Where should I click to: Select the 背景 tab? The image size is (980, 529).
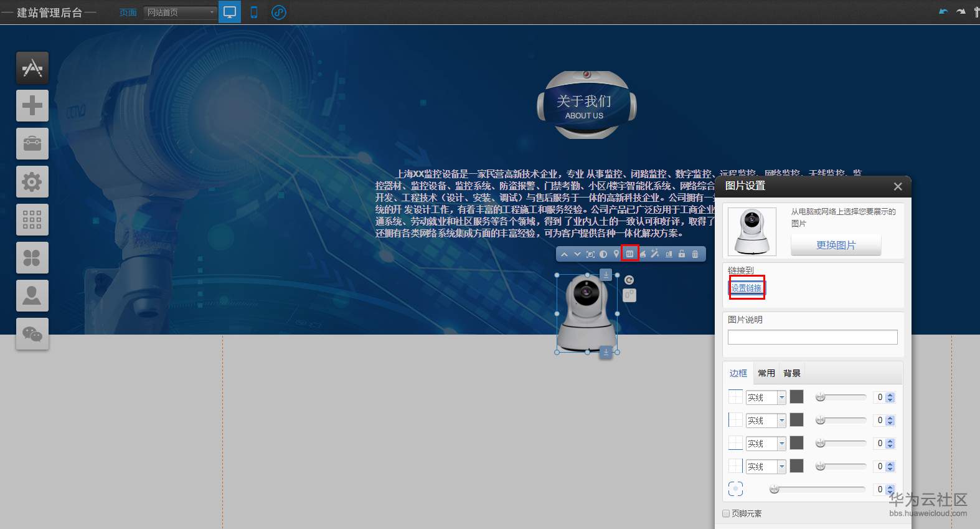pos(792,373)
